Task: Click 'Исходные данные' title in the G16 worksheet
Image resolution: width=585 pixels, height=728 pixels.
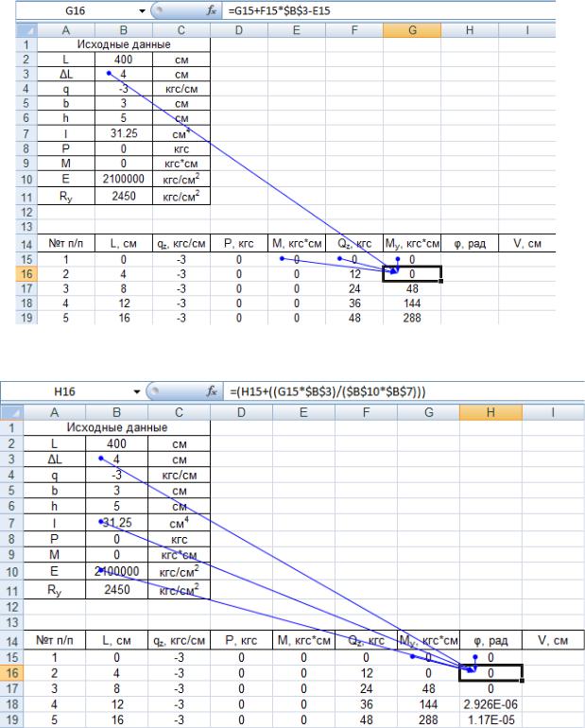Action: coord(124,44)
